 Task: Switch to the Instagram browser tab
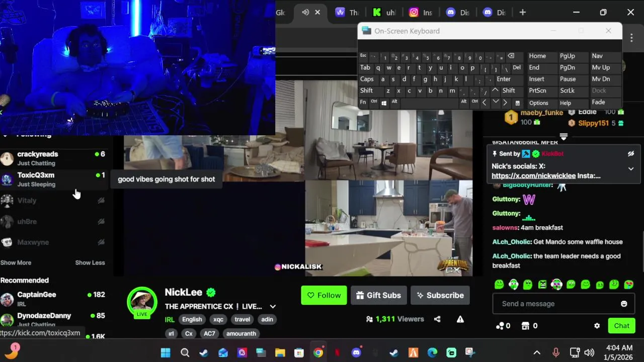coord(421,12)
